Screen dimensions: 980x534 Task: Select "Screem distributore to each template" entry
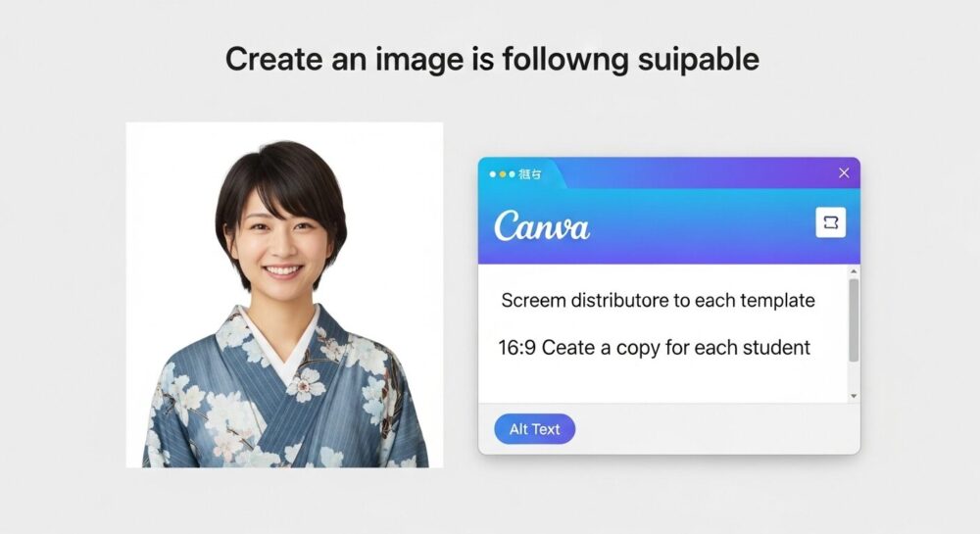tap(658, 301)
